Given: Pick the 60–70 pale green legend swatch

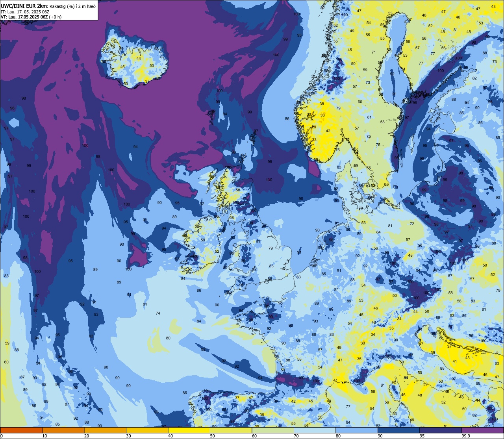Looking at the screenshot, I should pos(273,430).
